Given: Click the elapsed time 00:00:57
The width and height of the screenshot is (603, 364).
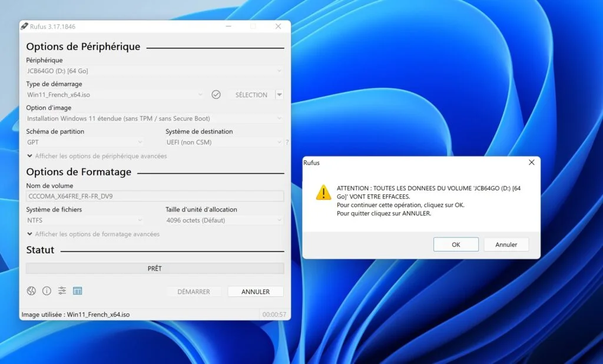Looking at the screenshot, I should 274,315.
